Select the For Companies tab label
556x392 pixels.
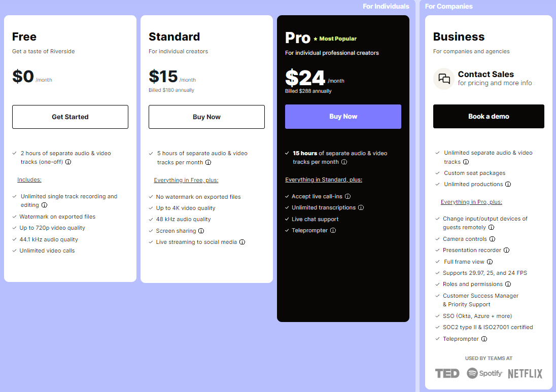tap(448, 7)
